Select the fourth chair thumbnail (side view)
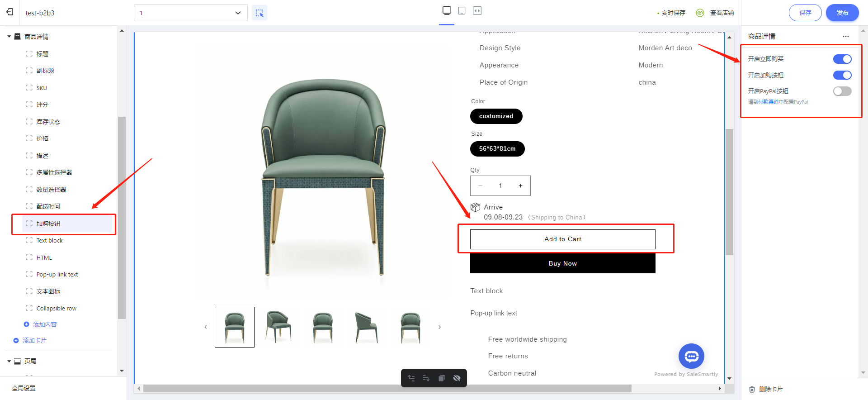This screenshot has height=400, width=868. pyautogui.click(x=367, y=327)
